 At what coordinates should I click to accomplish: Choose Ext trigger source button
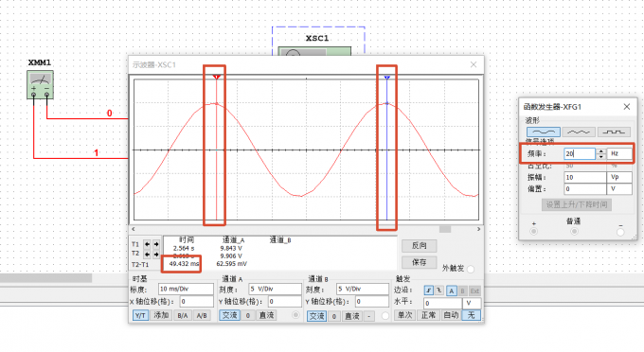(474, 290)
